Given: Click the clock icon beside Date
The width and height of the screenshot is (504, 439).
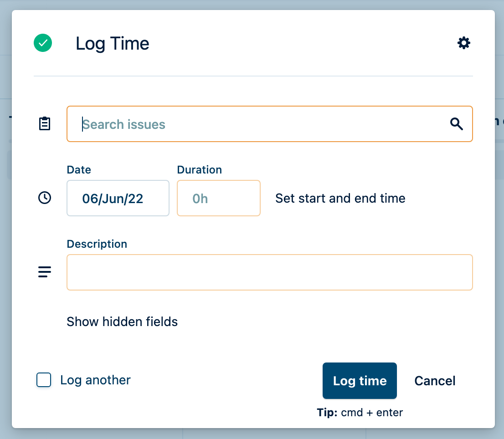Looking at the screenshot, I should click(45, 198).
